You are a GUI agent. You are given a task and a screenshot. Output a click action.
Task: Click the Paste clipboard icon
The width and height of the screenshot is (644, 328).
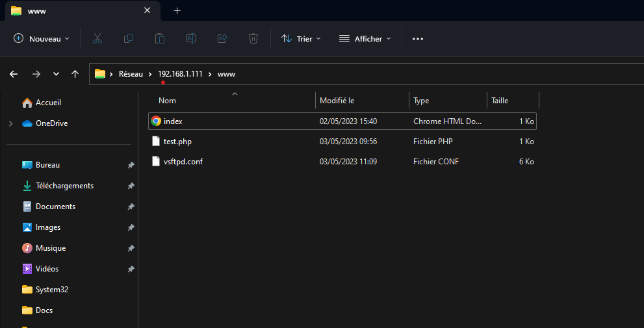(160, 38)
